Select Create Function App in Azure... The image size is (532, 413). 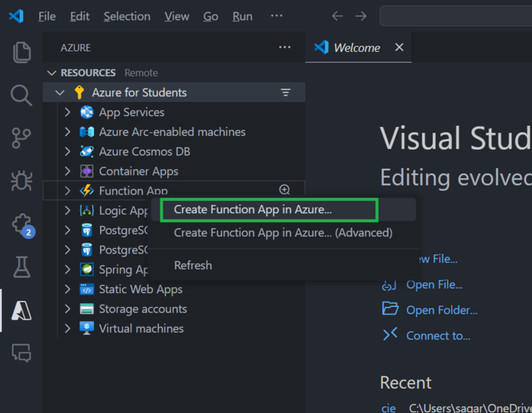pos(253,209)
